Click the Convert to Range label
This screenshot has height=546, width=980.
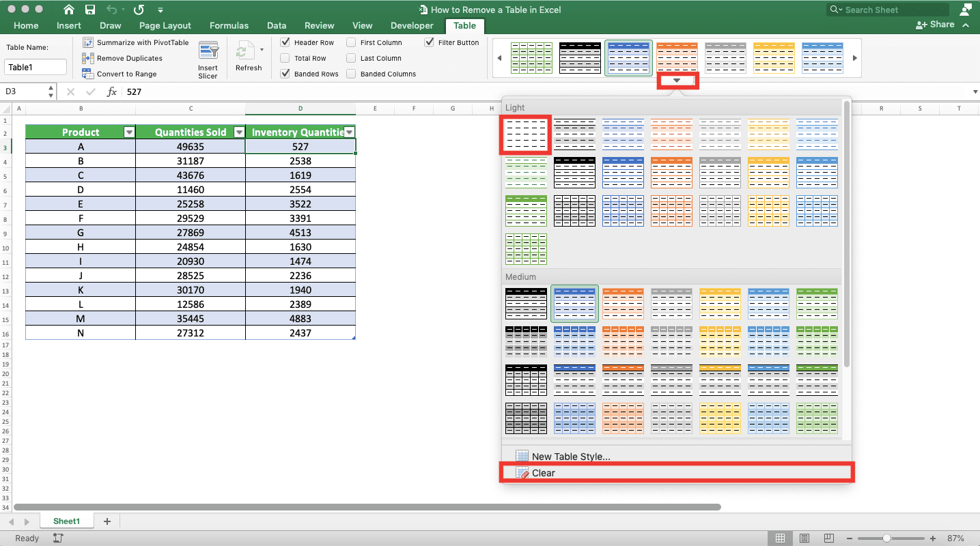point(127,74)
